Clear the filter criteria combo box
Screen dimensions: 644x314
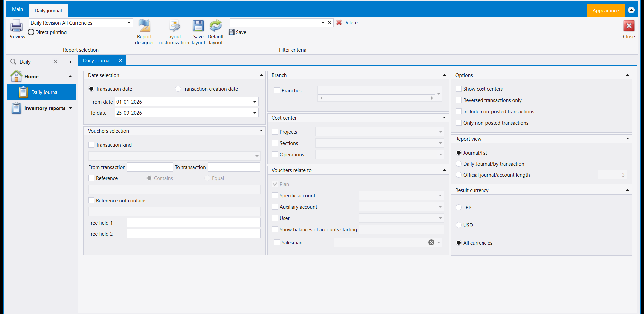tap(330, 23)
